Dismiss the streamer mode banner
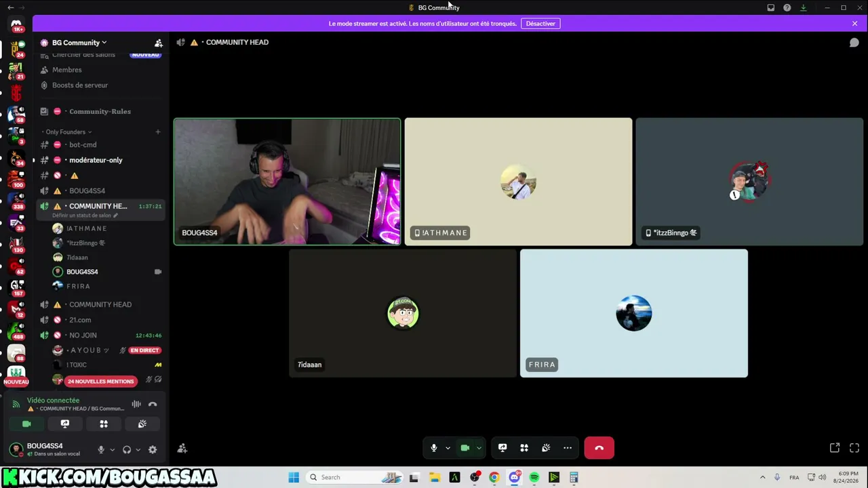Viewport: 868px width, 488px height. click(854, 24)
